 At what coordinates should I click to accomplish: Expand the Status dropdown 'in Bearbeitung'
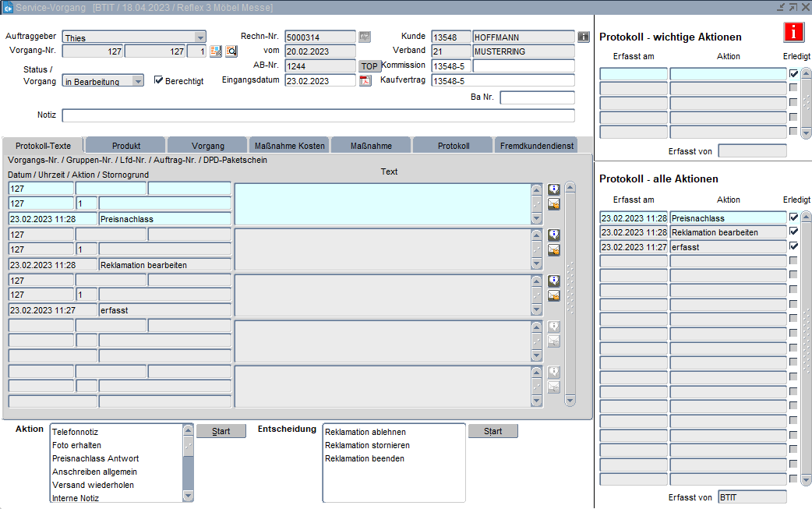138,81
